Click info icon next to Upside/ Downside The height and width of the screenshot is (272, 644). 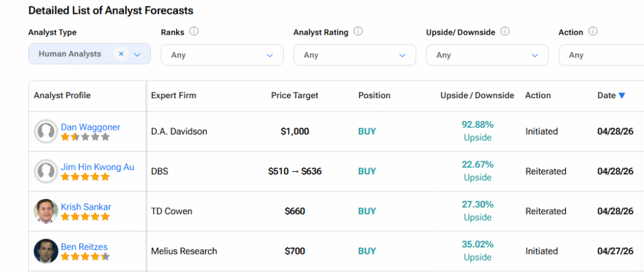click(x=505, y=31)
